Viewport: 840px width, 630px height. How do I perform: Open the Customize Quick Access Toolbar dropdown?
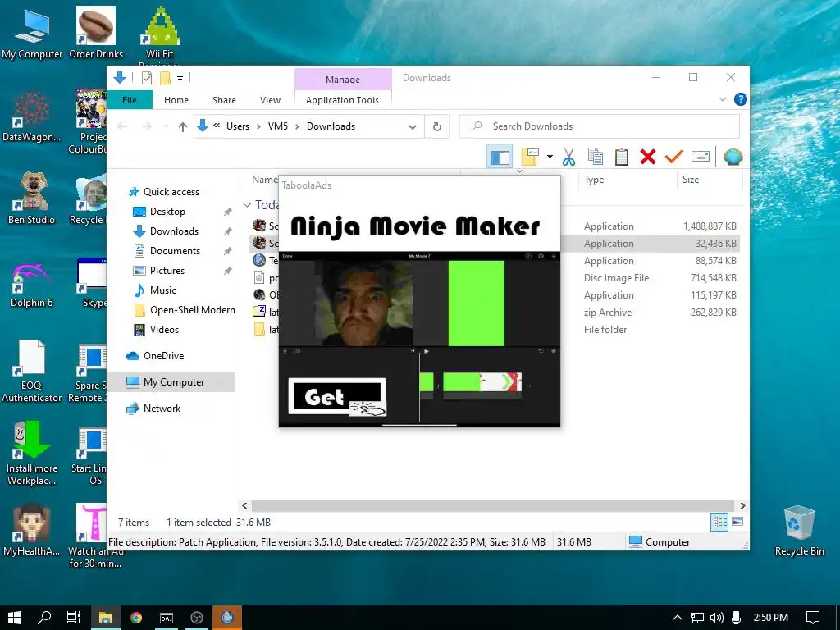coord(180,79)
